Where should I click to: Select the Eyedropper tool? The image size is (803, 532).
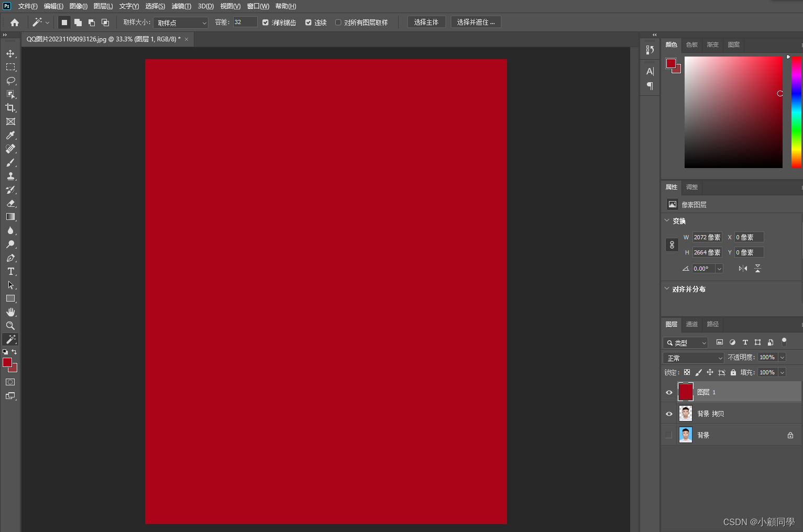coord(10,135)
